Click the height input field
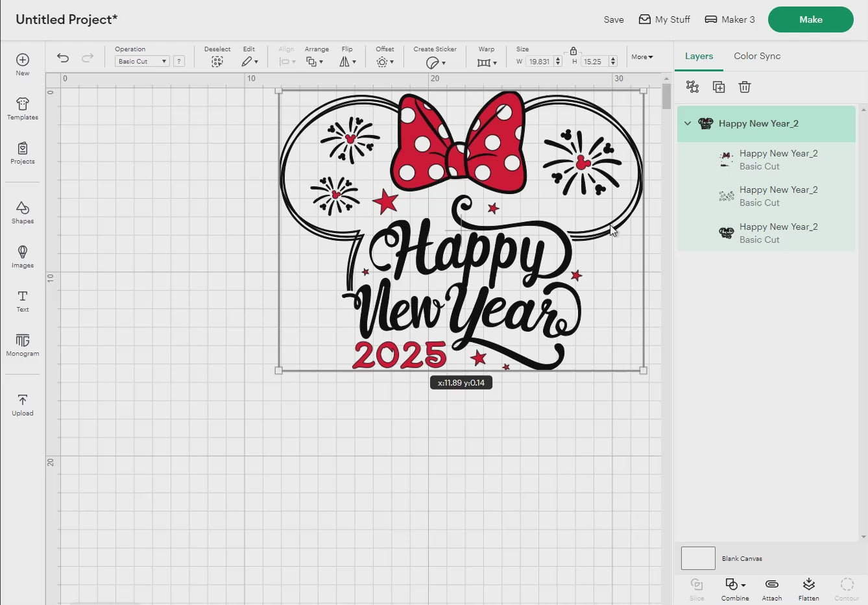The image size is (868, 605). pyautogui.click(x=594, y=62)
